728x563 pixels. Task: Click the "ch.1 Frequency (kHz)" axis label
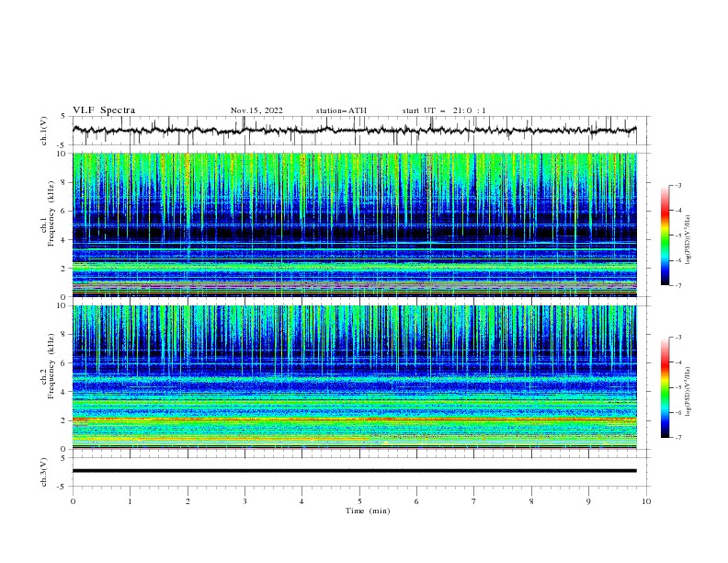coord(49,214)
